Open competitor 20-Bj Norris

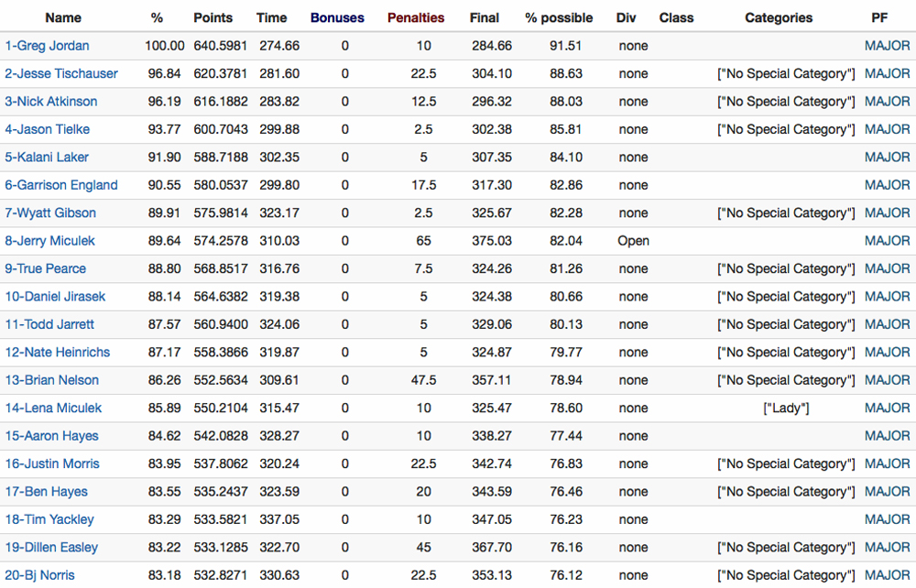(39, 575)
